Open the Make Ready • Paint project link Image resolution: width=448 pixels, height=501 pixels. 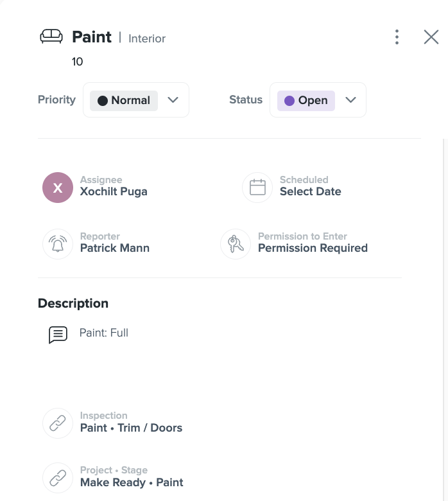pos(132,482)
